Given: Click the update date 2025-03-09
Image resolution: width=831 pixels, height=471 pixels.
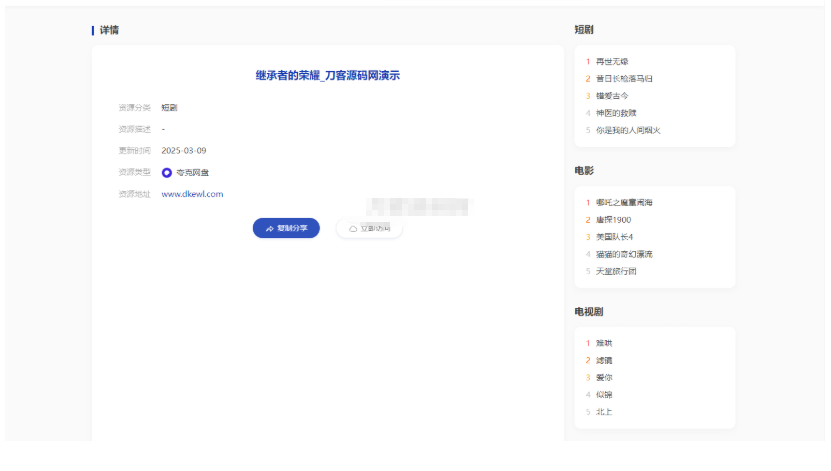Looking at the screenshot, I should click(184, 151).
